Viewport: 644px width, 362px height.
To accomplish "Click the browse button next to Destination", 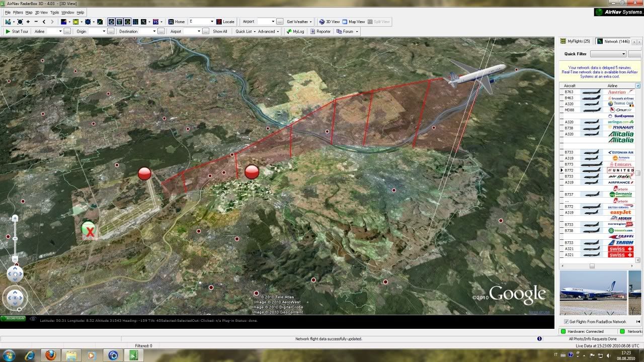I will click(x=161, y=31).
